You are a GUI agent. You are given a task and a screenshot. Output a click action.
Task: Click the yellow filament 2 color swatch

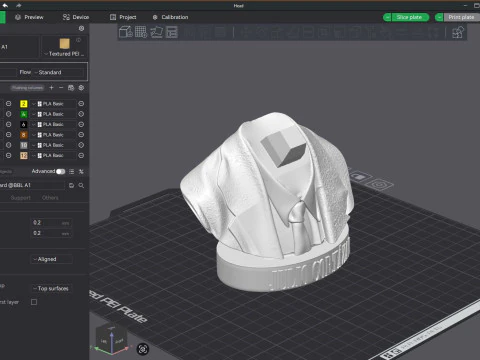pos(24,104)
